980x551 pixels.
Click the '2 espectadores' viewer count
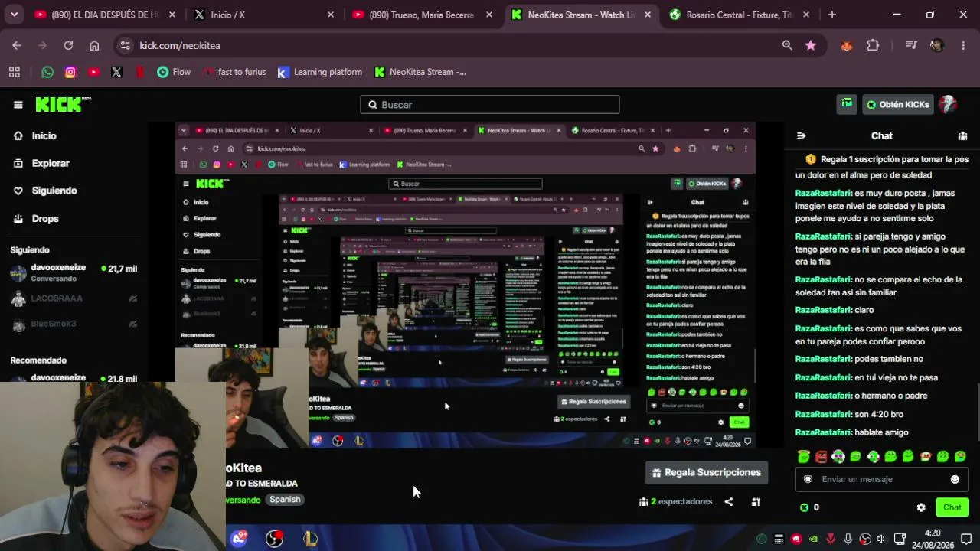click(x=676, y=502)
